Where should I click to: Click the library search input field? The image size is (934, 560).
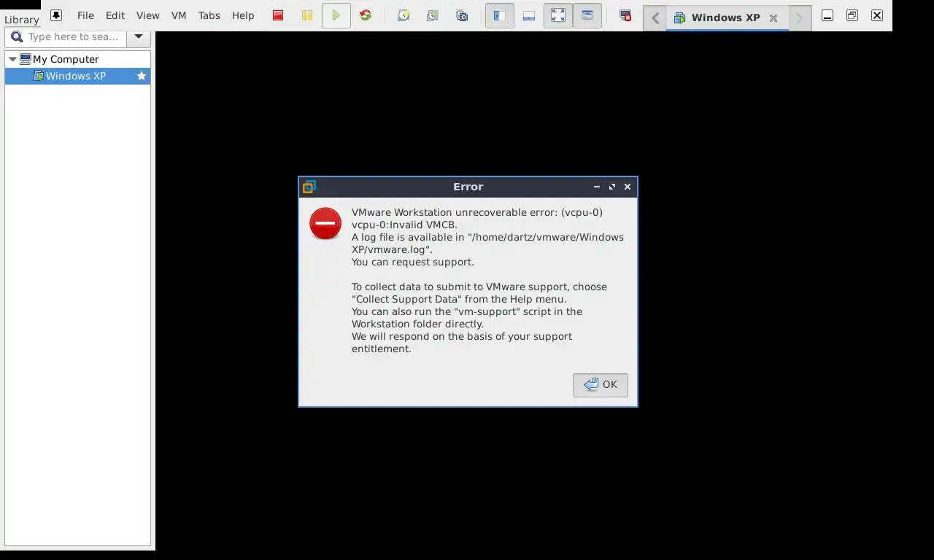(x=74, y=36)
